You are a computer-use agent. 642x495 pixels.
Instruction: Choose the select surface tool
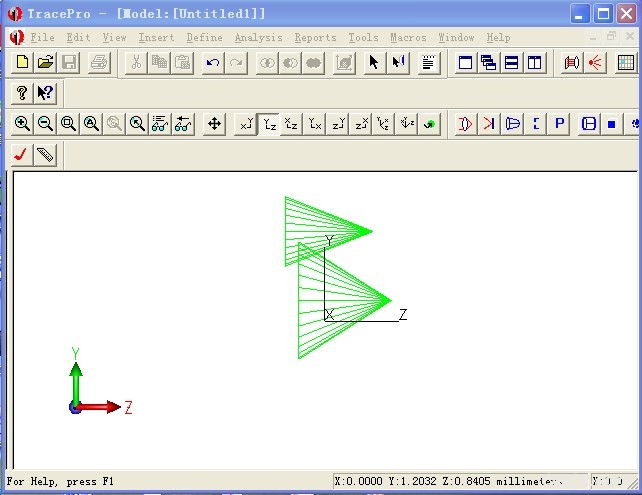(x=398, y=63)
